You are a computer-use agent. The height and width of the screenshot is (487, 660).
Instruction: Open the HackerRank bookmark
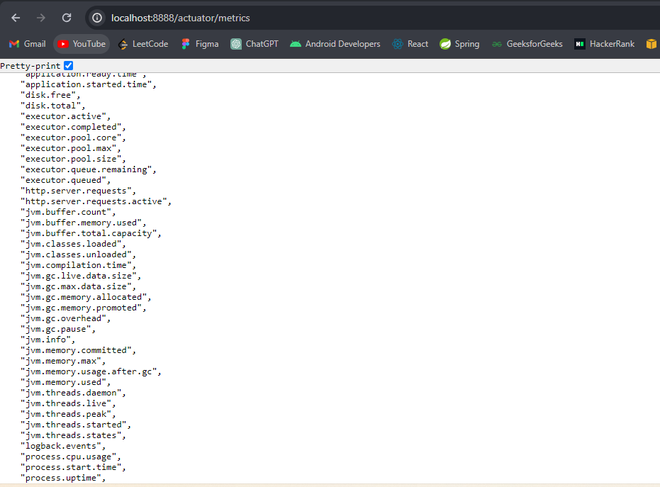[x=604, y=44]
